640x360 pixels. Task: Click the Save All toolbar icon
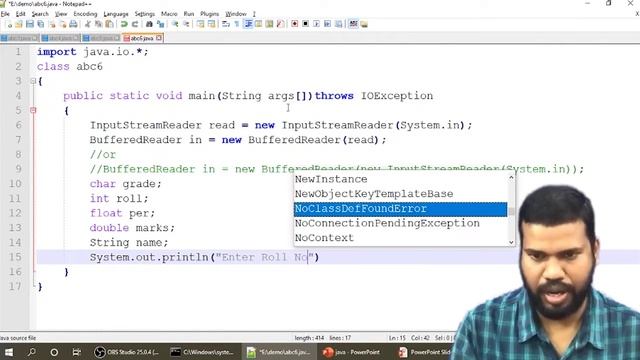coord(41,24)
